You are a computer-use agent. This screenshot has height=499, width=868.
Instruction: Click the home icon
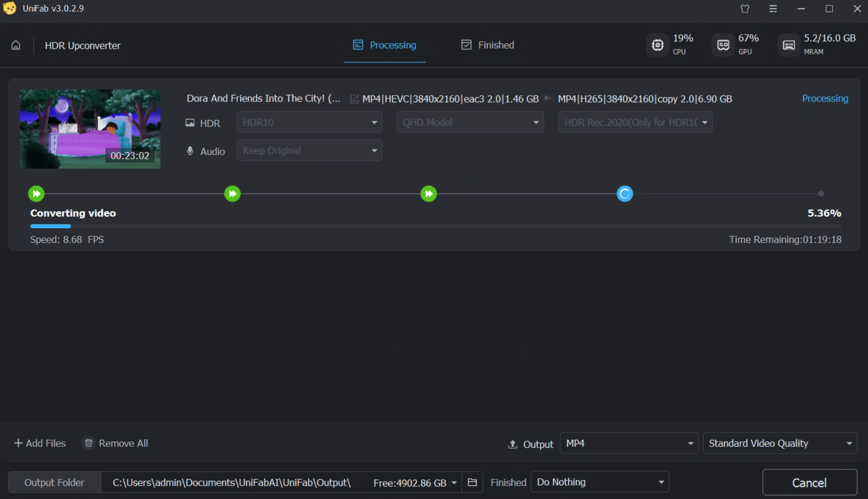coord(16,45)
